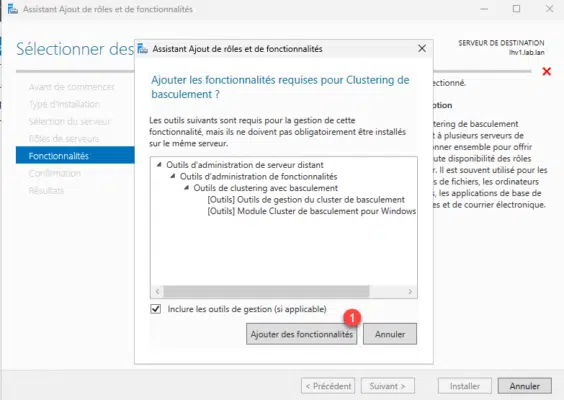Viewport: 564px width, 400px height.
Task: Open the Rôles de serveurs wizard step
Action: (64, 138)
